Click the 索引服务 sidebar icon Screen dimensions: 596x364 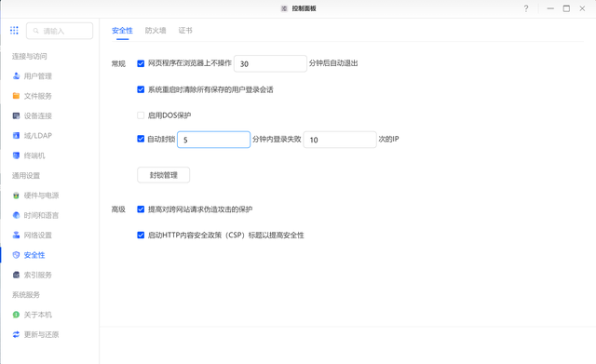click(16, 275)
